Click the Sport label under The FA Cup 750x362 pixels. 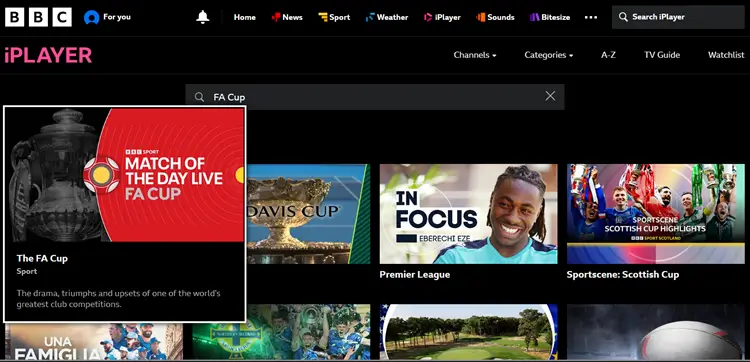(x=27, y=271)
